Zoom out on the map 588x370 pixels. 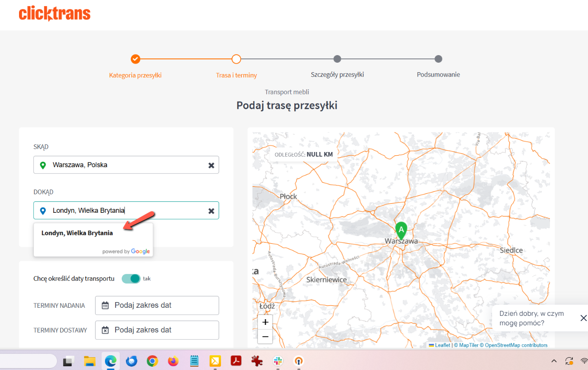[265, 337]
